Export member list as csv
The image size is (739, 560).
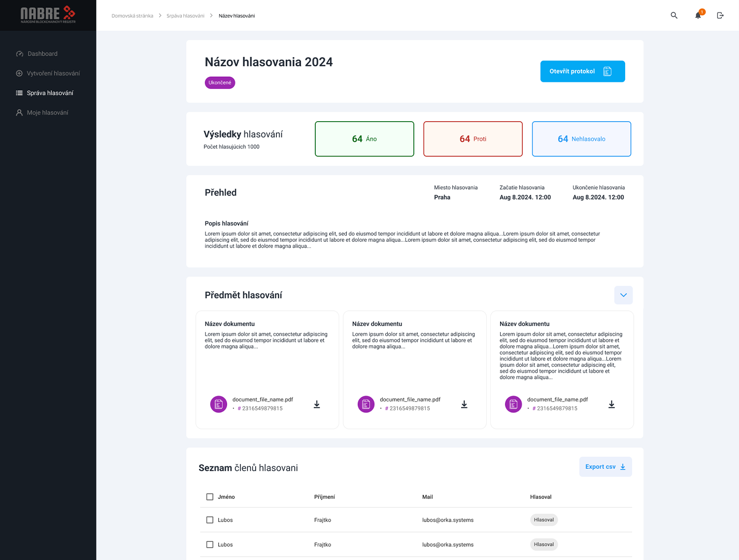click(x=605, y=467)
